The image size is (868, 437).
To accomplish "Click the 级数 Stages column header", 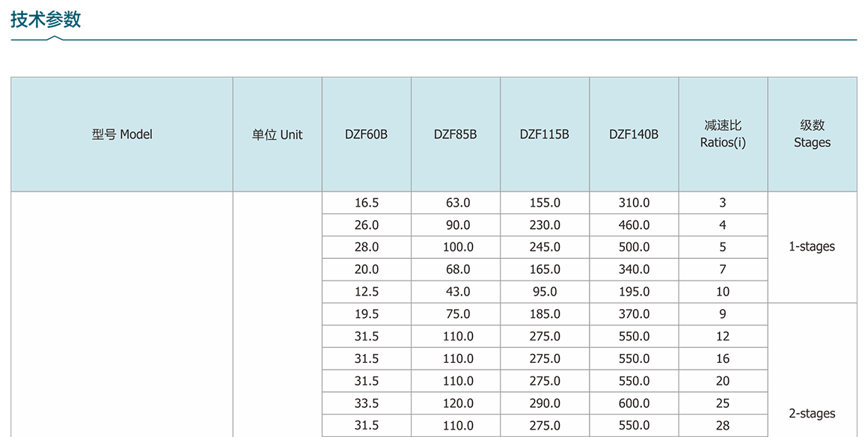I will pos(812,134).
